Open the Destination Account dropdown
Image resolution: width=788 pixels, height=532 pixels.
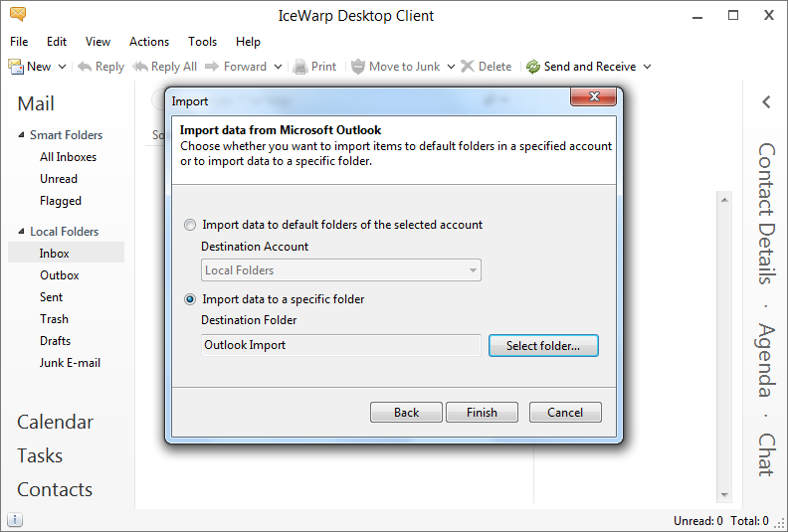click(340, 270)
